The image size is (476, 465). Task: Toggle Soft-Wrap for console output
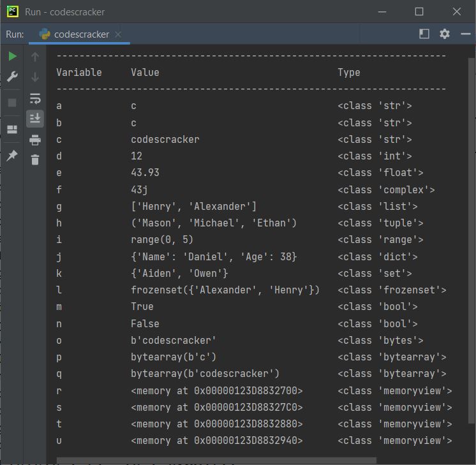[x=35, y=99]
